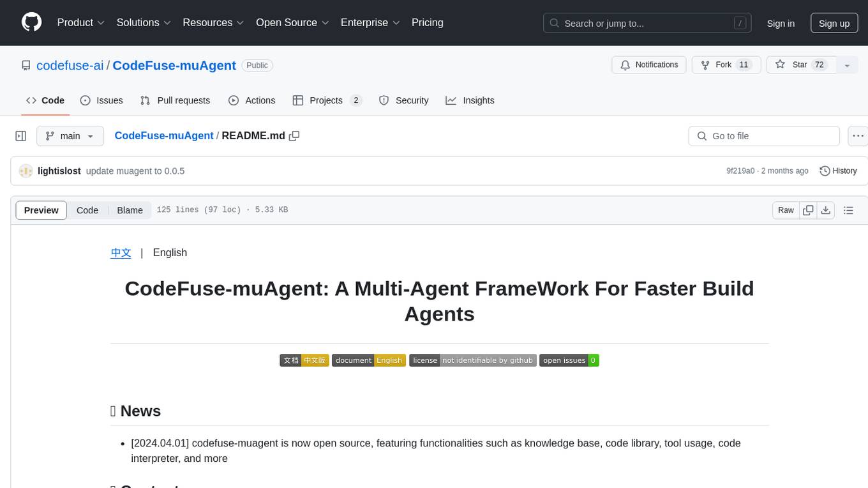Screen dimensions: 868x488
Task: Click the Notifications button
Action: point(649,65)
